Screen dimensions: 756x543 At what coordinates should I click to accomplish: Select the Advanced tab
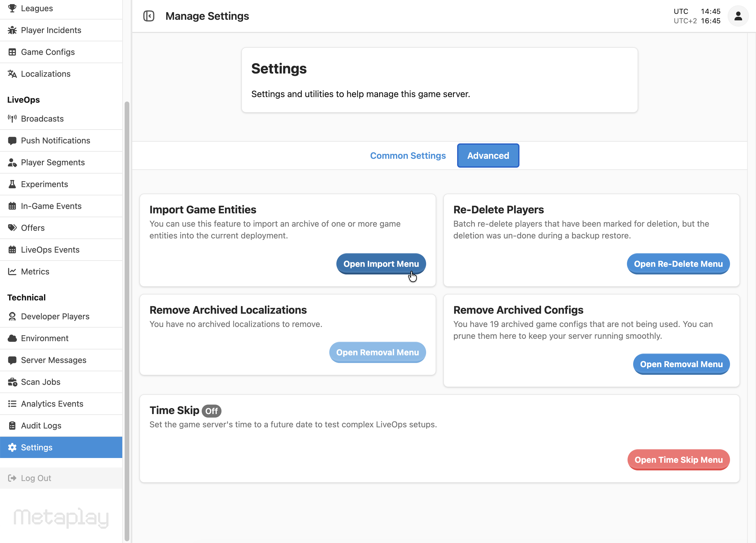(488, 156)
